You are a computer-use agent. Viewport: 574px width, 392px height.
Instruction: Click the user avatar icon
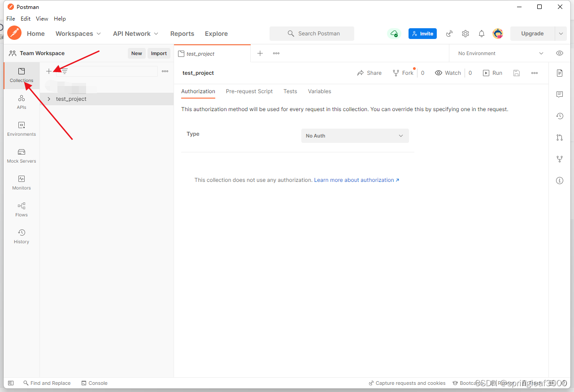click(498, 34)
